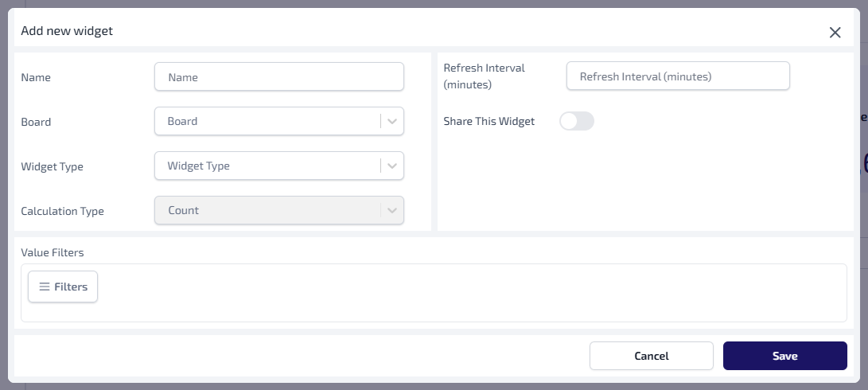Screen dimensions: 868x390
Task: Save the new widget
Action: [784, 356]
